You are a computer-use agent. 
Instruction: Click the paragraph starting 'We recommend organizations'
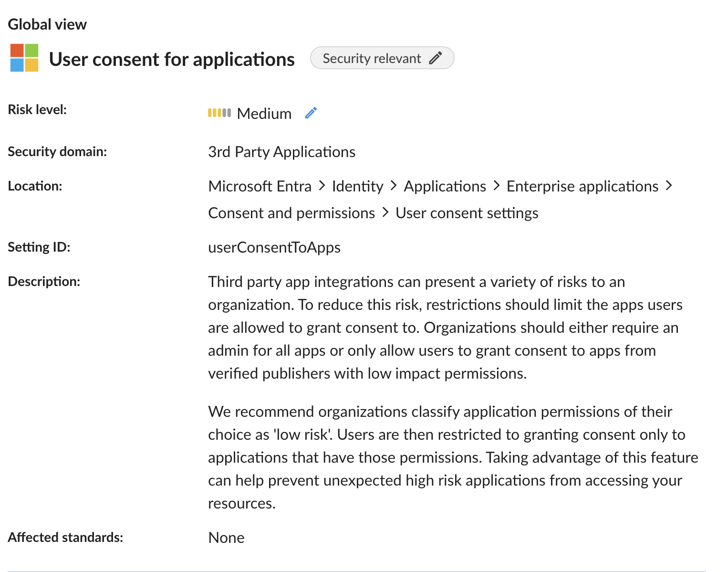click(x=453, y=457)
